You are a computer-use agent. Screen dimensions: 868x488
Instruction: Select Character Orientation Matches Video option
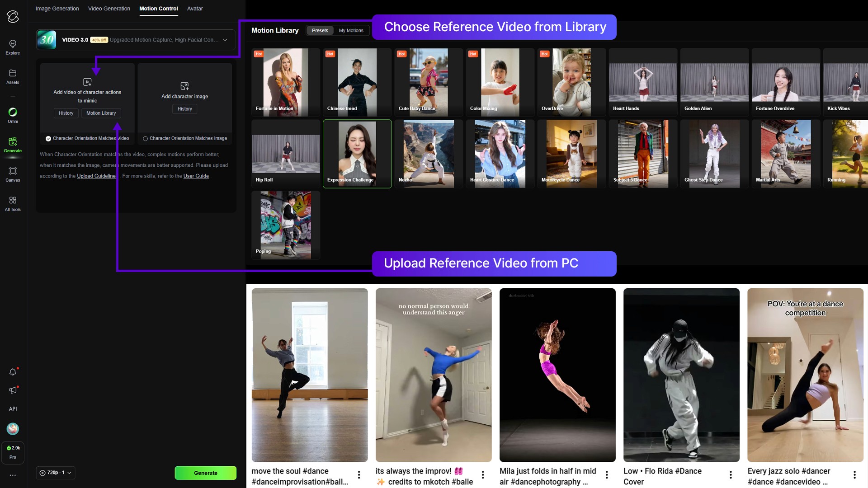[48, 139]
